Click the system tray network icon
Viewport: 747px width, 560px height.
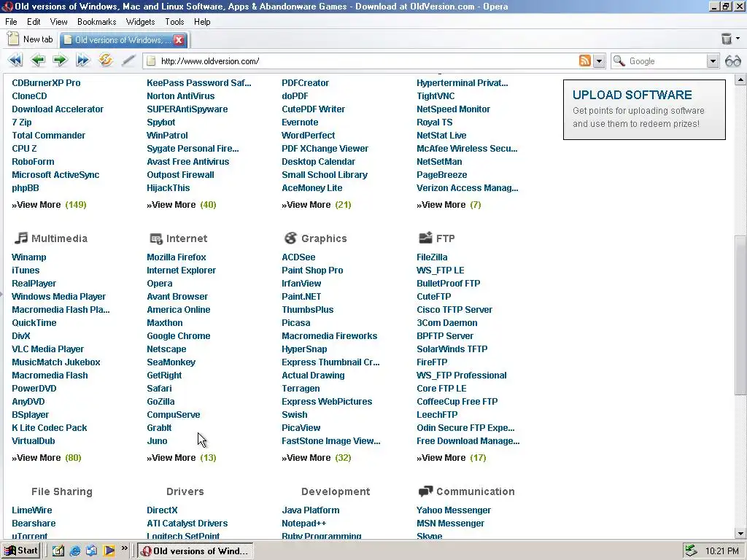pos(691,551)
